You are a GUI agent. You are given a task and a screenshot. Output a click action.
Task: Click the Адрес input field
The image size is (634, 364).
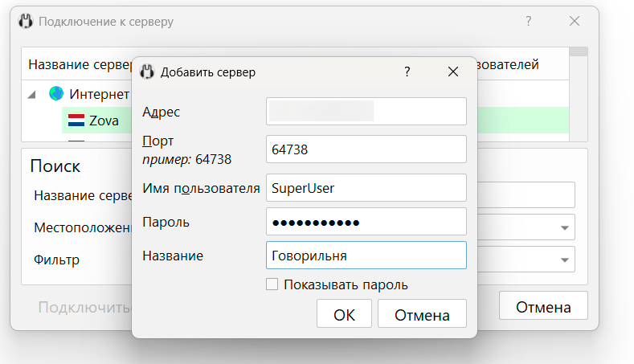pos(366,112)
